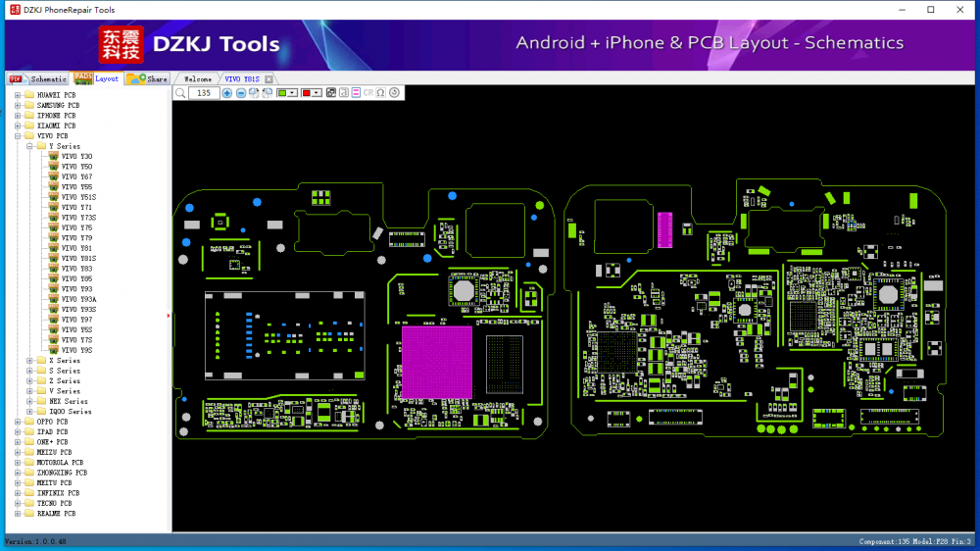The image size is (980, 551).
Task: Expand the IQOO Series folder
Action: tap(29, 412)
